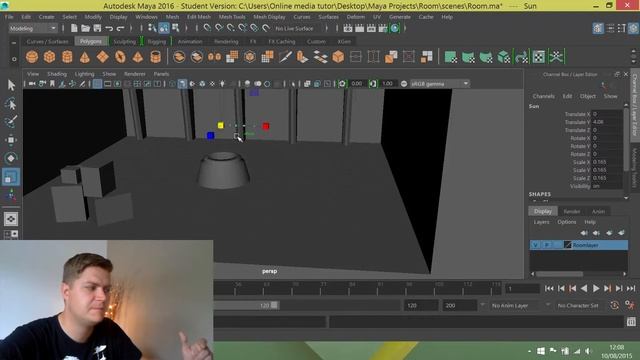
Task: Create a polygon sphere from the shelf
Action: [32, 57]
